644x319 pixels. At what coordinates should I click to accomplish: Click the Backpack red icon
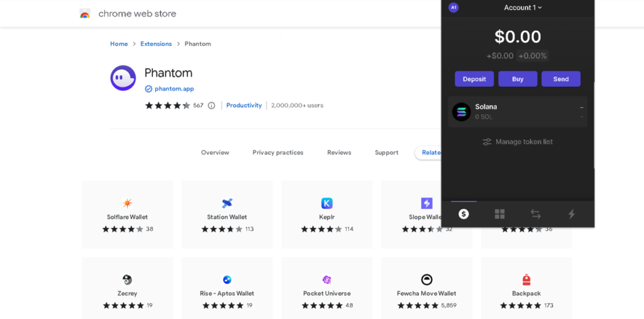point(526,279)
